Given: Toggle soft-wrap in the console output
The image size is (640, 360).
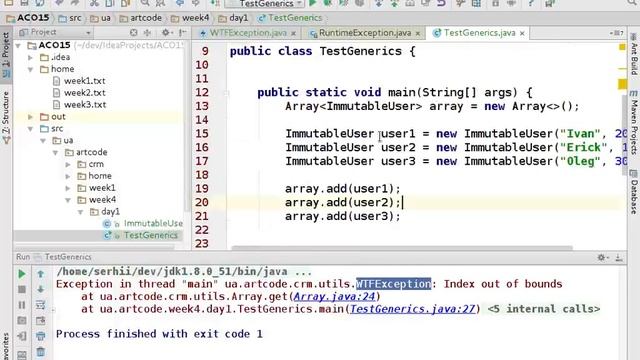Looking at the screenshot, I should [x=40, y=305].
